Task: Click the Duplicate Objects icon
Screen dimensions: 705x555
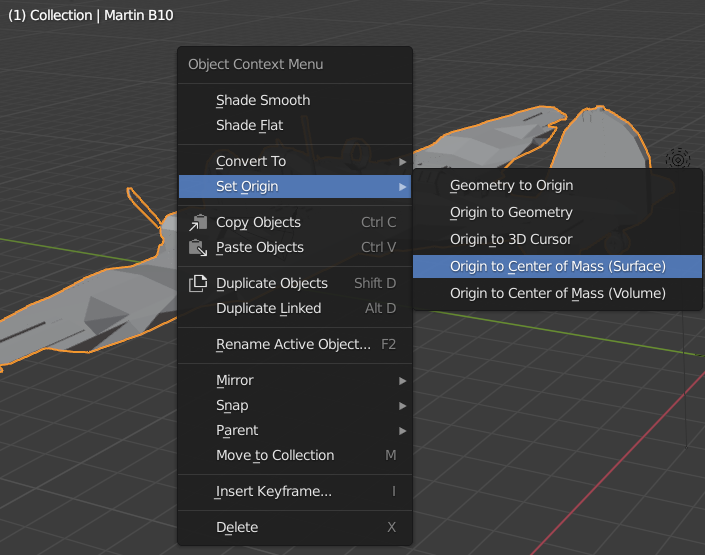Action: pyautogui.click(x=198, y=283)
